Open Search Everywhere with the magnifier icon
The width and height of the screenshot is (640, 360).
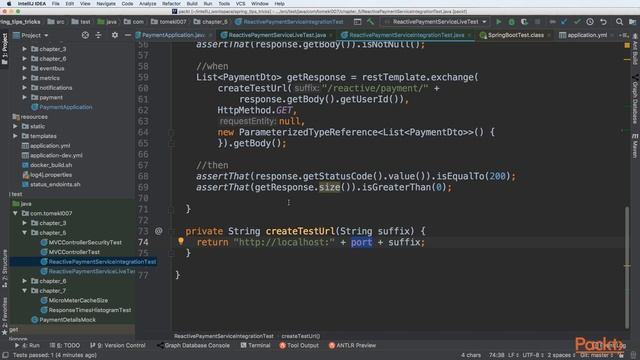pyautogui.click(x=619, y=22)
